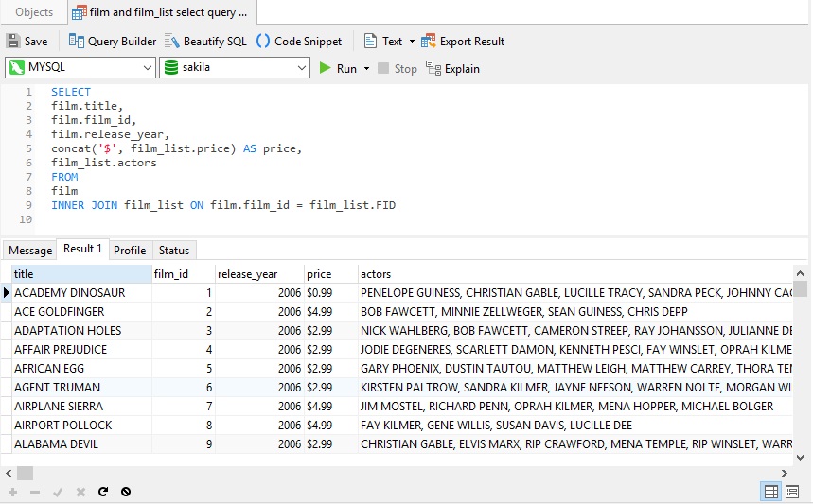Click the Save toolbar button
The height and width of the screenshot is (504, 813).
click(27, 42)
